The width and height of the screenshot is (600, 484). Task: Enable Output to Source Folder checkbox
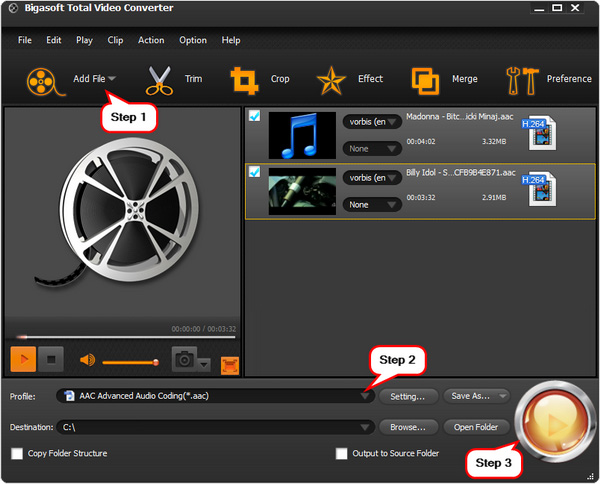[341, 454]
